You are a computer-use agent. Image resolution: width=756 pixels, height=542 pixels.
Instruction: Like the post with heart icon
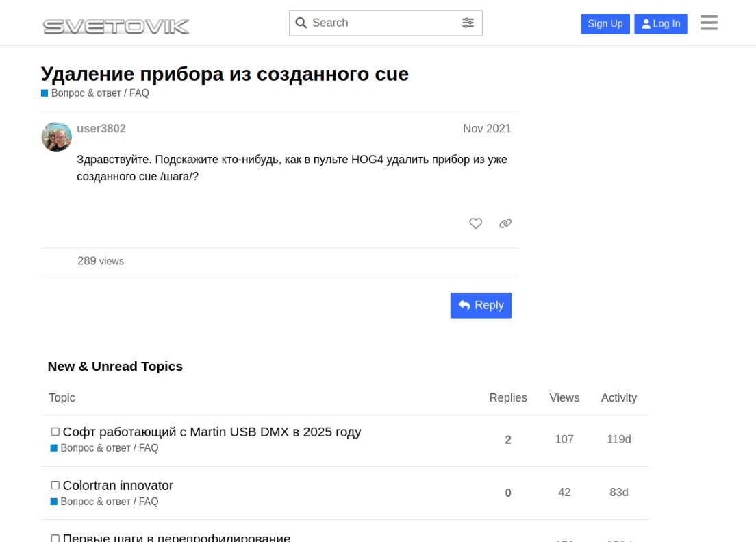(x=475, y=223)
